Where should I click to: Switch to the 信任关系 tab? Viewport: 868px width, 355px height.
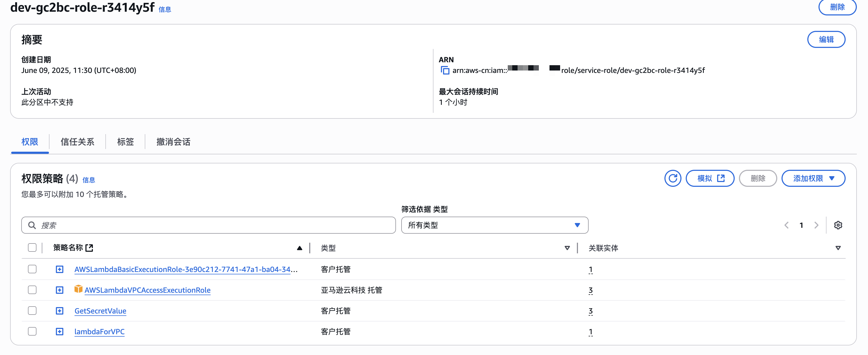click(x=77, y=142)
